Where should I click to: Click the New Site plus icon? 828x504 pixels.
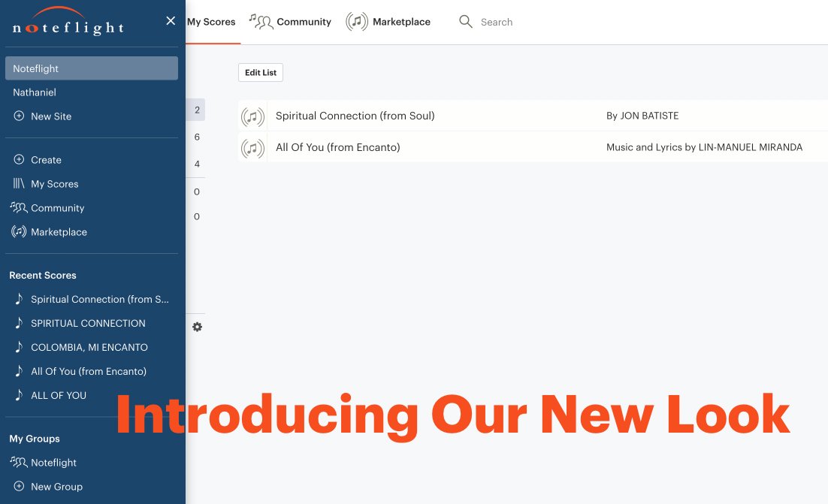tap(19, 116)
